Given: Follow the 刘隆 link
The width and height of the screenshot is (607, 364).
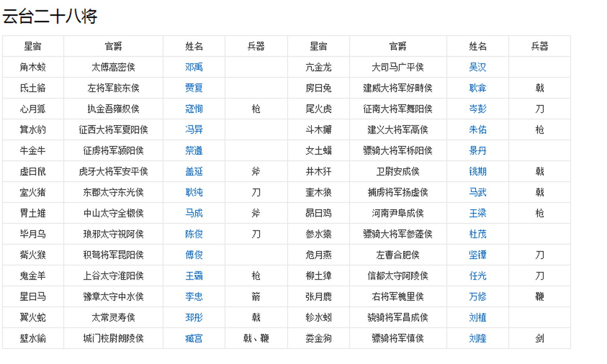Looking at the screenshot, I should click(478, 339).
